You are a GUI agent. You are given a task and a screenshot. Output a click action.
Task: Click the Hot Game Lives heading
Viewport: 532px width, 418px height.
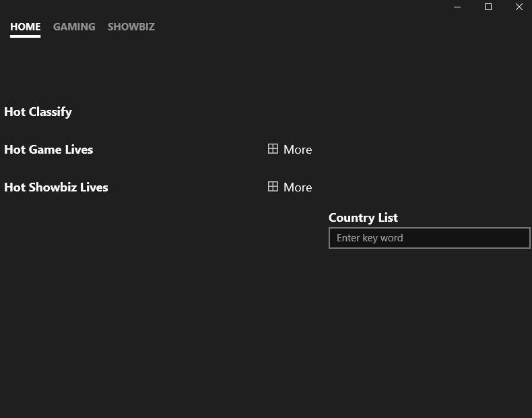point(48,150)
